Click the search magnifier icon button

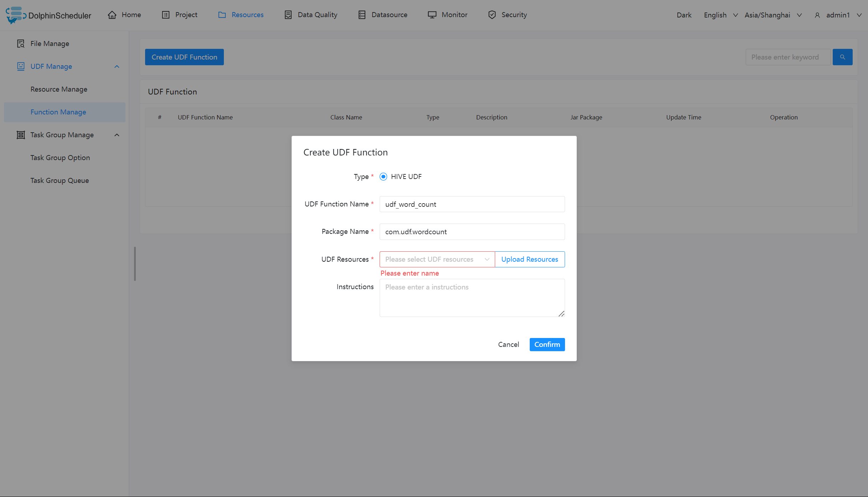point(842,57)
